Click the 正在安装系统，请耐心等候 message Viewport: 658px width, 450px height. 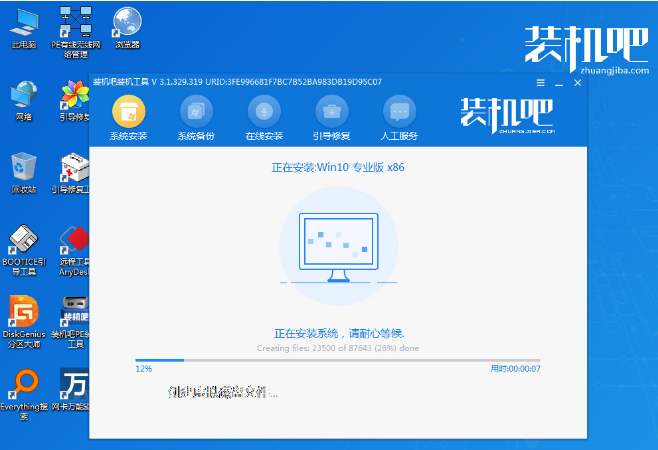pos(339,334)
